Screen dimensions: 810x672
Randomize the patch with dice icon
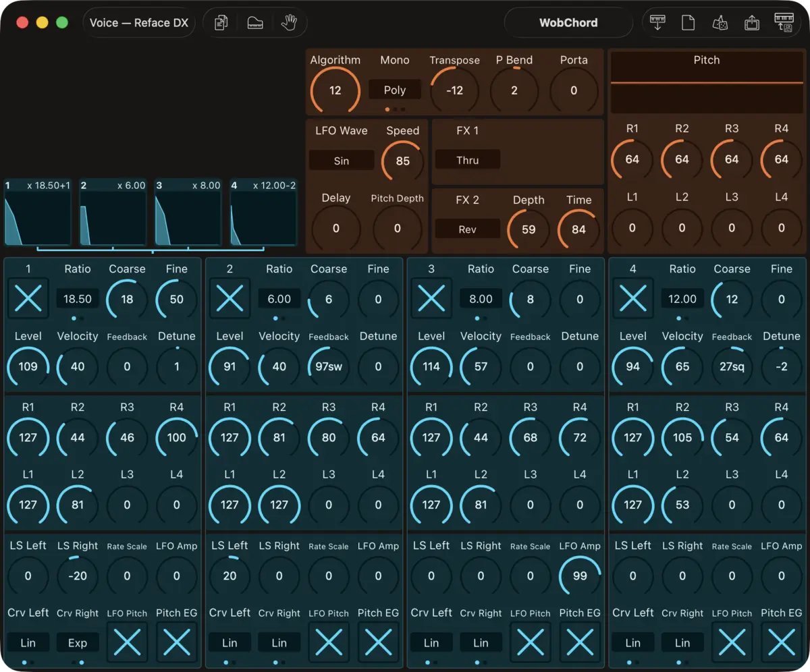coord(720,23)
